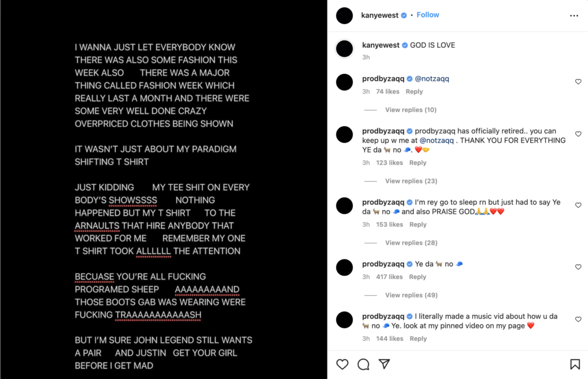Screen dimensions: 588x379
Task: Expand View replies (49)
Action: (x=411, y=295)
